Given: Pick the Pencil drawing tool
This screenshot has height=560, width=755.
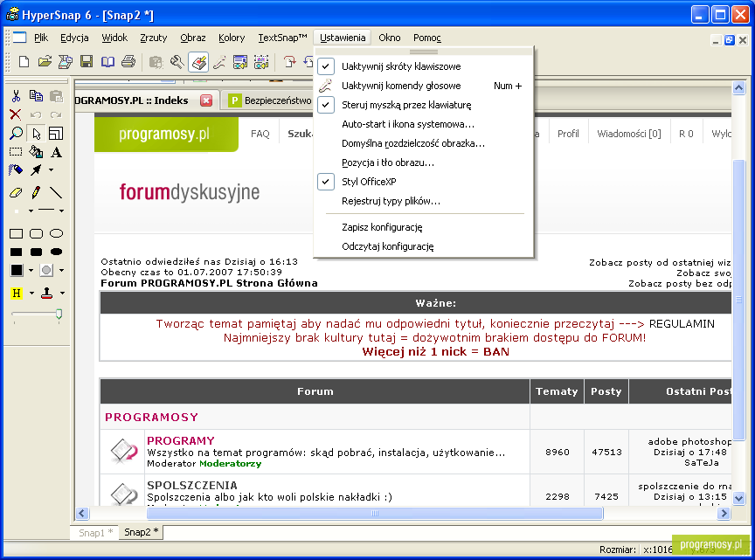Looking at the screenshot, I should coord(36,192).
